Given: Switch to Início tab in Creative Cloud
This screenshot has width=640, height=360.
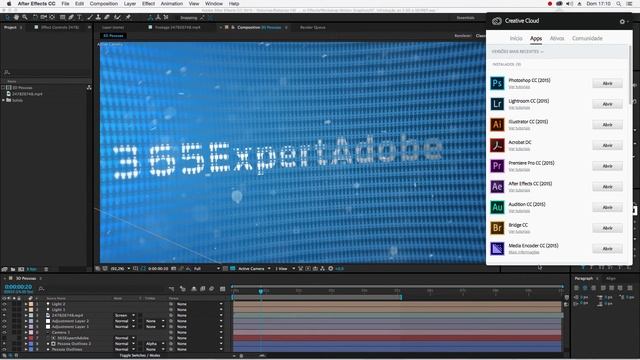Looking at the screenshot, I should [x=516, y=38].
